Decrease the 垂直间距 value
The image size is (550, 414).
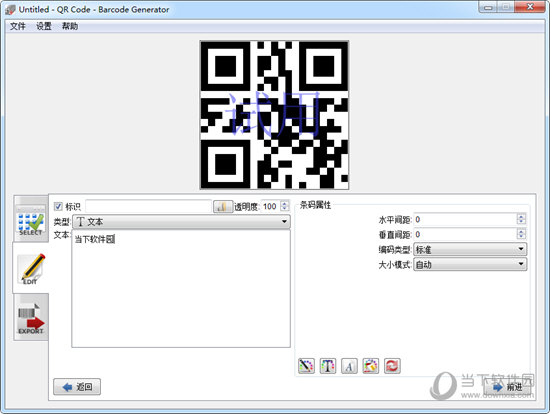click(x=521, y=237)
